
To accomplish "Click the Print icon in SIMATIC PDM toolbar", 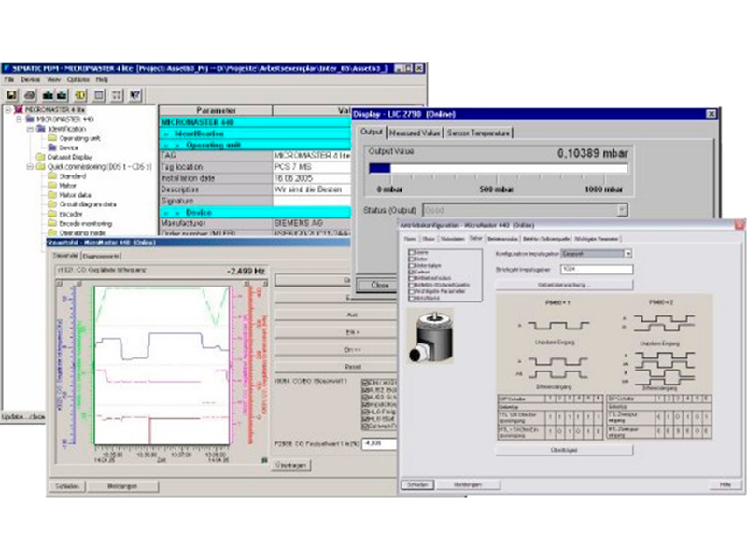I will coord(30,95).
